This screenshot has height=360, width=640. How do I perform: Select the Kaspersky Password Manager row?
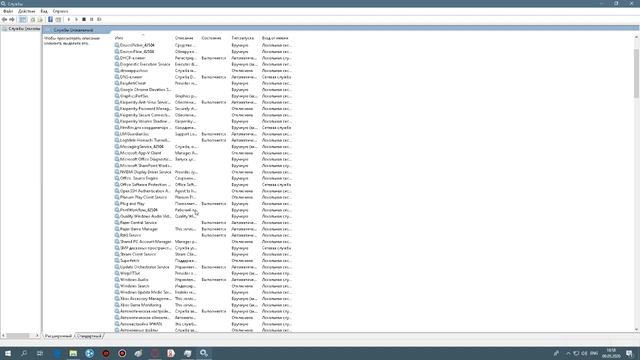click(203, 109)
